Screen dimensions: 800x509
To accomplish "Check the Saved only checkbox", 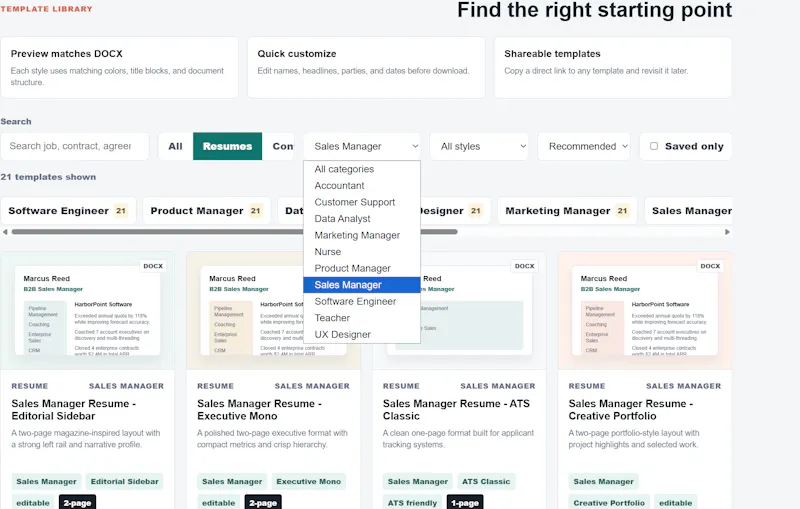I will tap(654, 146).
